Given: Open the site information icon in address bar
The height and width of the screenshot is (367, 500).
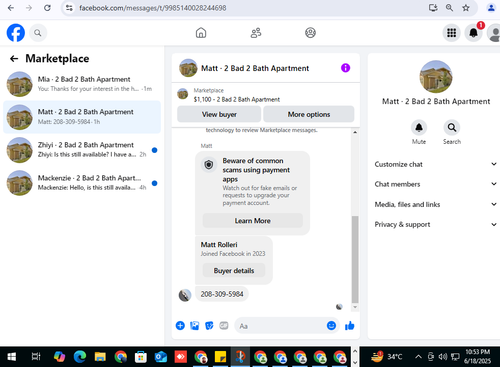Looking at the screenshot, I should [x=69, y=8].
